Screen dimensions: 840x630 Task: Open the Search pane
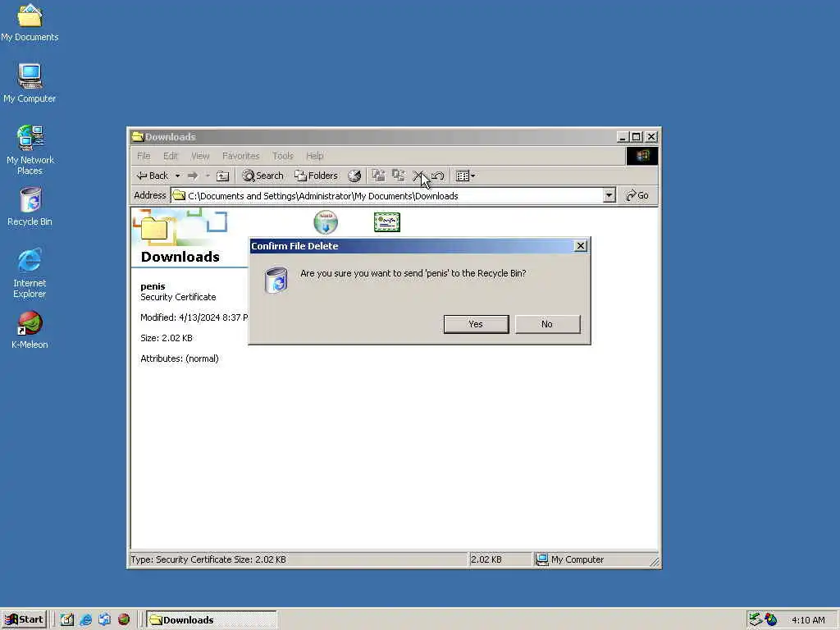point(262,176)
